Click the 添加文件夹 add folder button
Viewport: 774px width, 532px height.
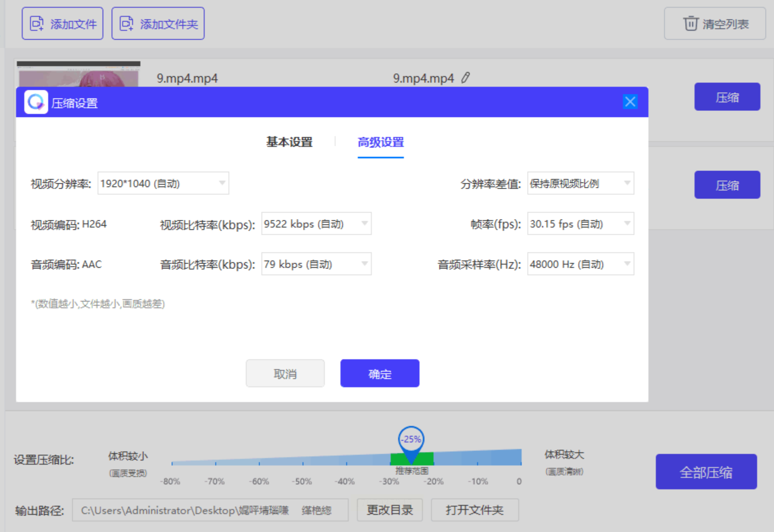point(158,23)
